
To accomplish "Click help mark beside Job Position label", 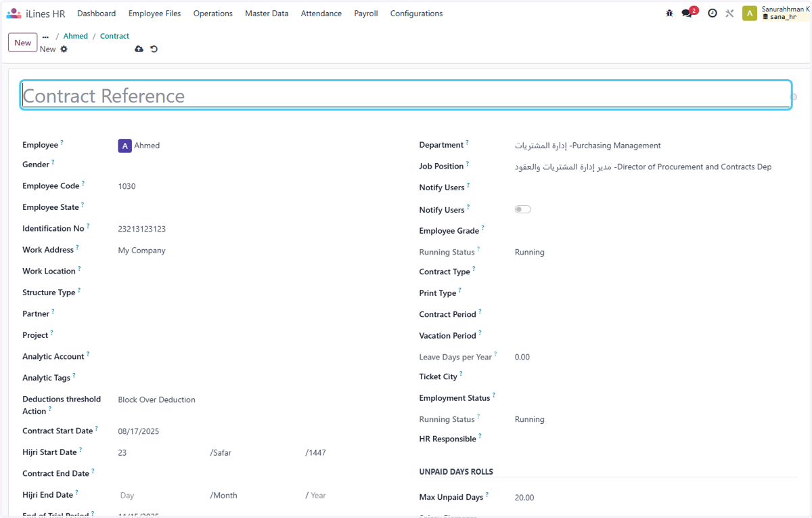I will (x=468, y=163).
